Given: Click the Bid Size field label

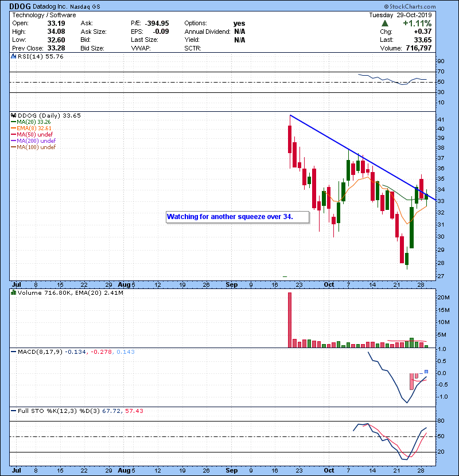Looking at the screenshot, I should pyautogui.click(x=92, y=48).
